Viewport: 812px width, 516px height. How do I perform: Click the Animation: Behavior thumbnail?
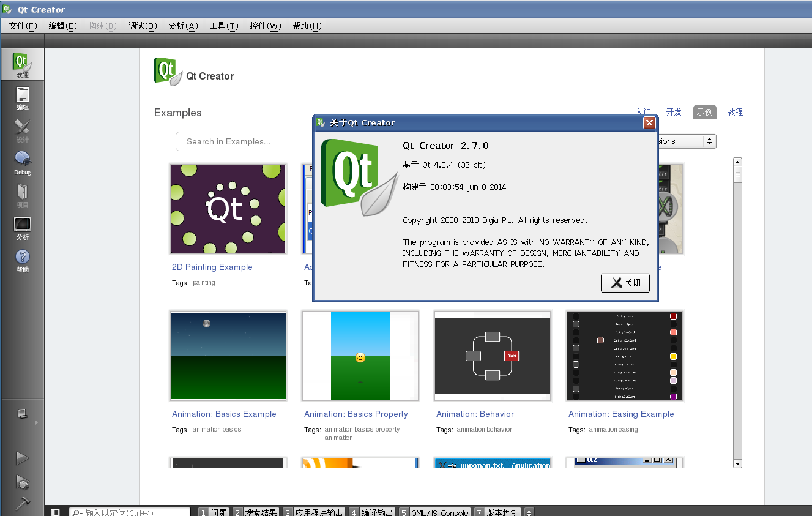pyautogui.click(x=493, y=356)
